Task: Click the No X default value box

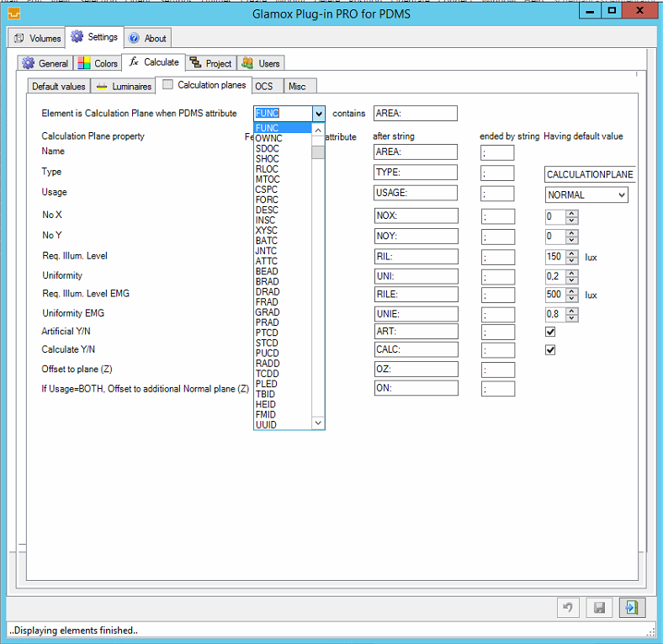Action: tap(555, 216)
